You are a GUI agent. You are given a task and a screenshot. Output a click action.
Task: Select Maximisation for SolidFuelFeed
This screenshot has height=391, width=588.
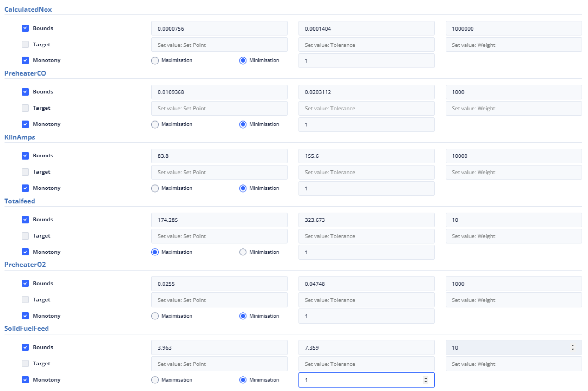coord(155,380)
